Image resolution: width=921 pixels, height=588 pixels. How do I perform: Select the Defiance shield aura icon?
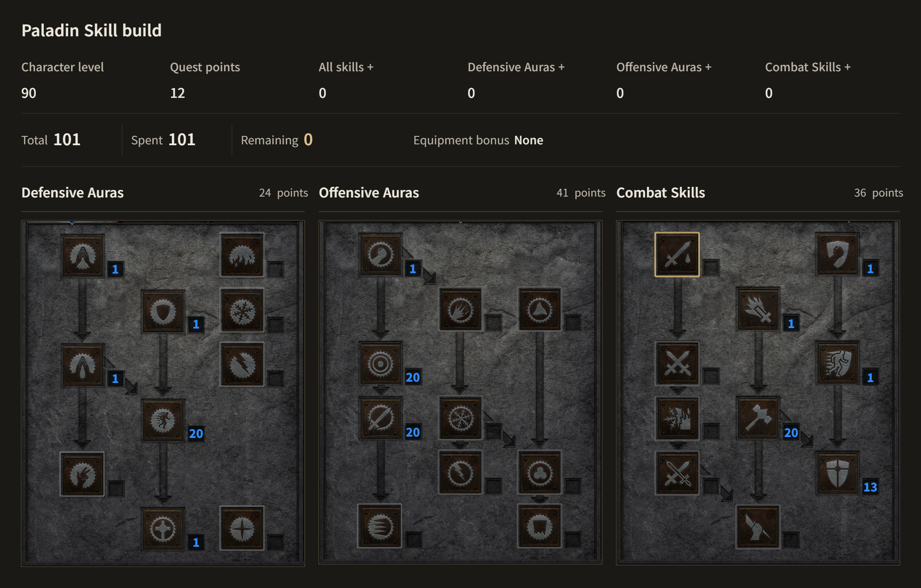pos(163,311)
